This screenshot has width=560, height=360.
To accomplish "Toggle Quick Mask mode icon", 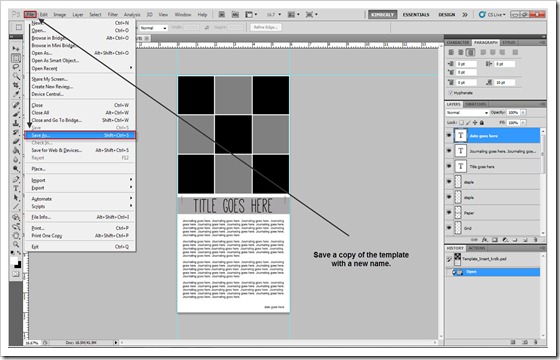I will (16, 274).
